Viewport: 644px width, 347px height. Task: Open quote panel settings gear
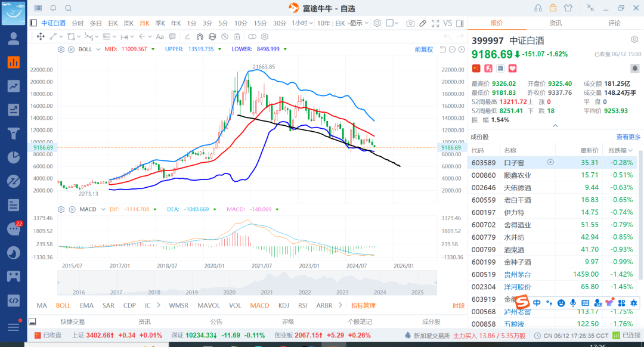(634, 39)
